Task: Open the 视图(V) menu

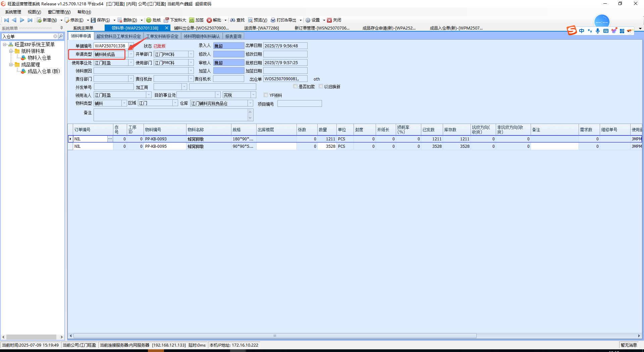Action: point(35,12)
